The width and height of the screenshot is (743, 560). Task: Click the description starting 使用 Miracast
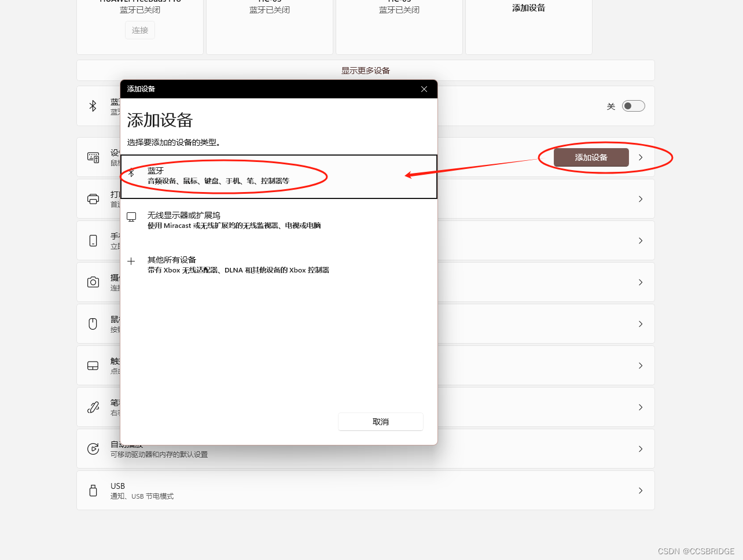pyautogui.click(x=234, y=226)
